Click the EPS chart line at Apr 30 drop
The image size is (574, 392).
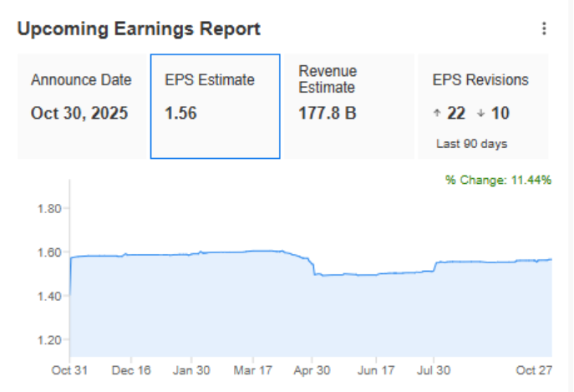coord(313,267)
